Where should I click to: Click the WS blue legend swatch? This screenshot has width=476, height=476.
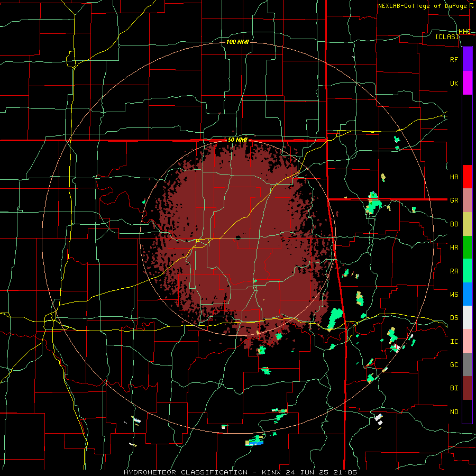[x=467, y=294]
